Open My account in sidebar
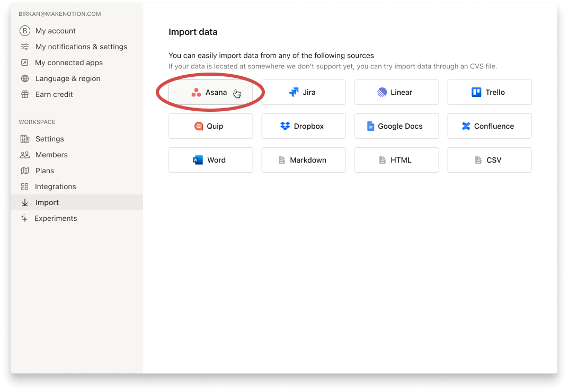 tap(55, 31)
